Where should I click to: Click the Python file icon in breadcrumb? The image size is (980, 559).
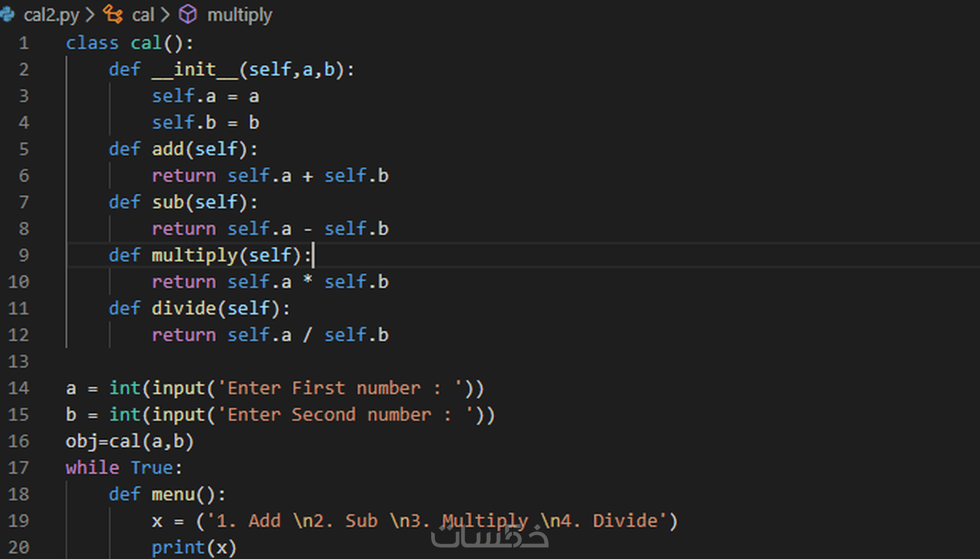[7, 14]
